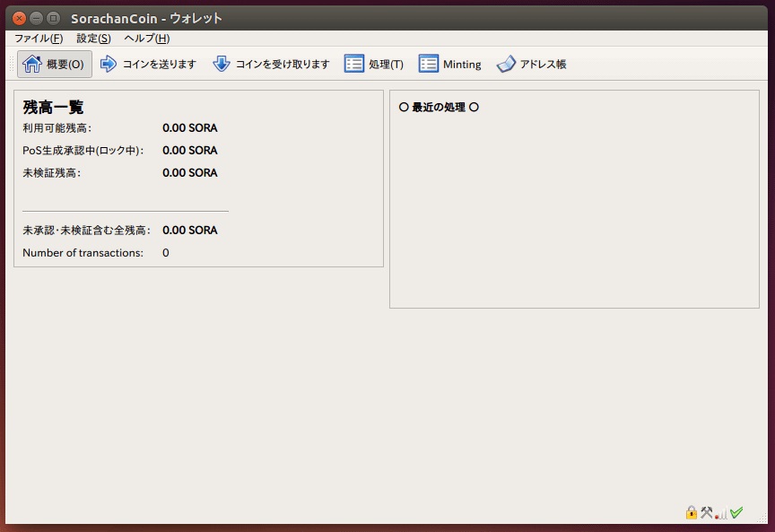Click the 未検証残高 0.00 SORA value
Screen dimensions: 775x532
190,172
